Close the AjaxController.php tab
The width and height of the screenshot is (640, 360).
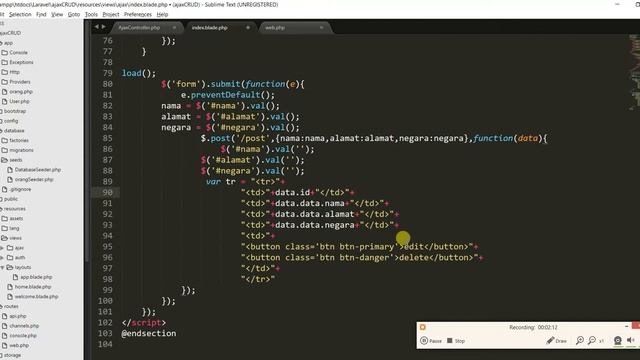click(174, 28)
